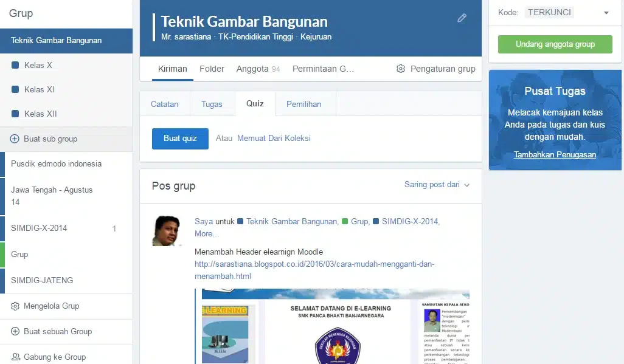The image size is (624, 364).
Task: Click the blue square icon beside Kelas X
Action: [x=15, y=65]
